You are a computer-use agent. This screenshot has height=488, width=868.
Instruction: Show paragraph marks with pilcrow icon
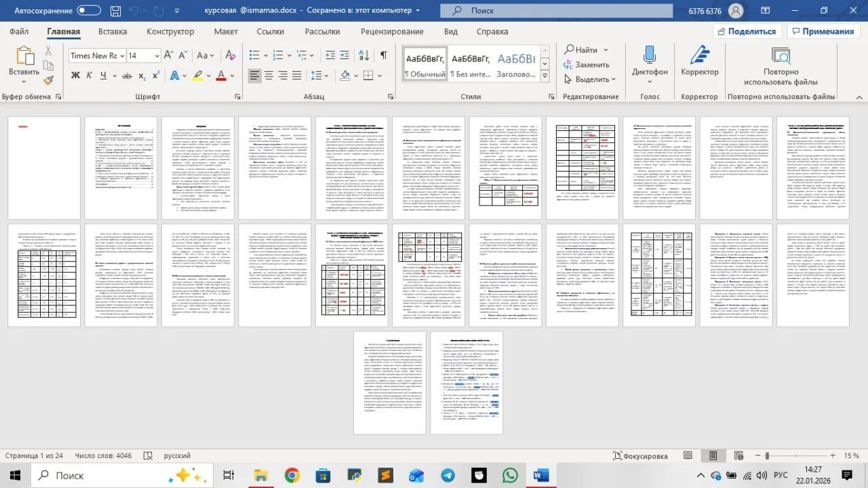tap(383, 55)
